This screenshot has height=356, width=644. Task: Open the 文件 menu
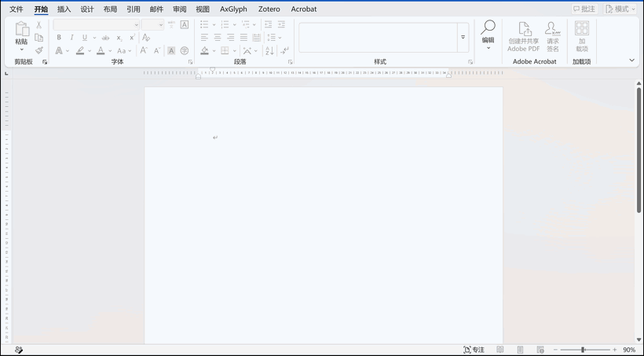(x=16, y=9)
